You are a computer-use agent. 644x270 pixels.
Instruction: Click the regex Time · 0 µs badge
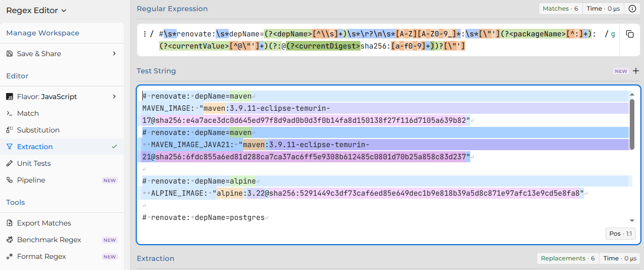(603, 9)
